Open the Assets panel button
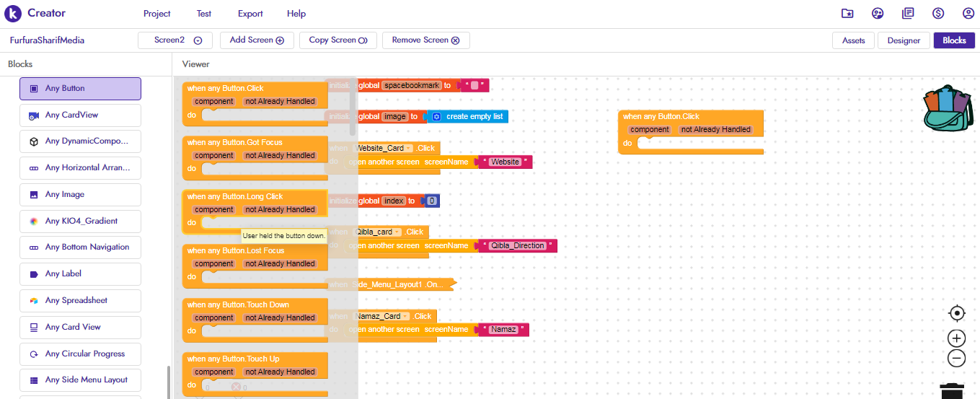Image resolution: width=980 pixels, height=399 pixels. pos(854,40)
